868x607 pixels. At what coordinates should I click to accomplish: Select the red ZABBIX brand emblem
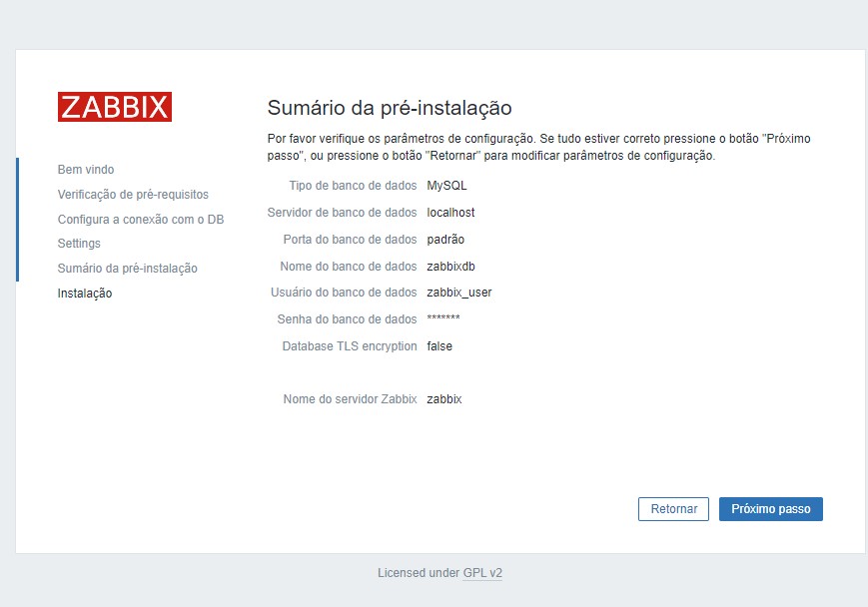click(115, 106)
